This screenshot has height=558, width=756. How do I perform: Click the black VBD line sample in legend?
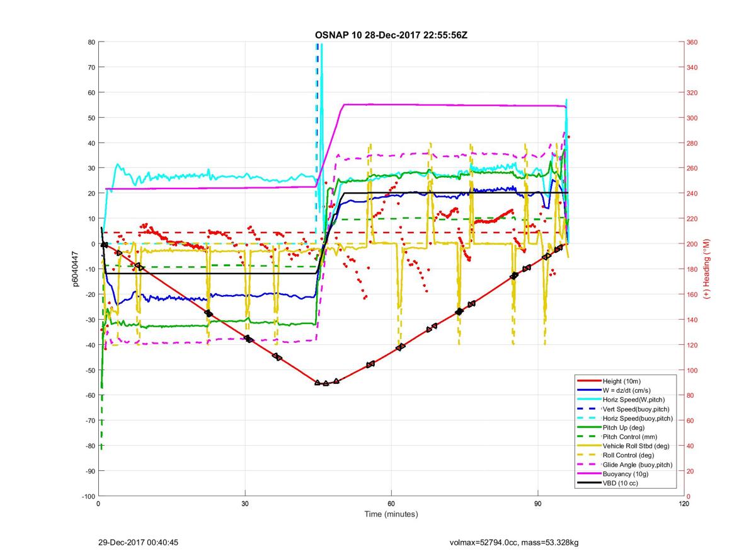(588, 482)
